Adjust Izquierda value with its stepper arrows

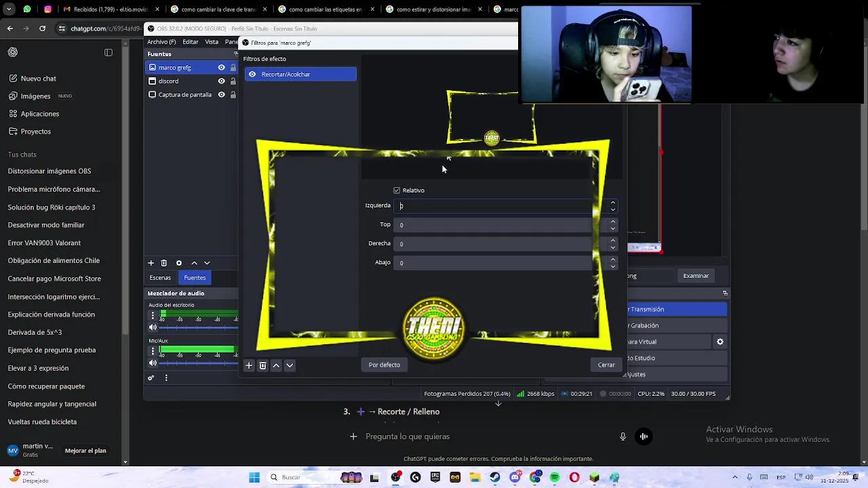613,206
